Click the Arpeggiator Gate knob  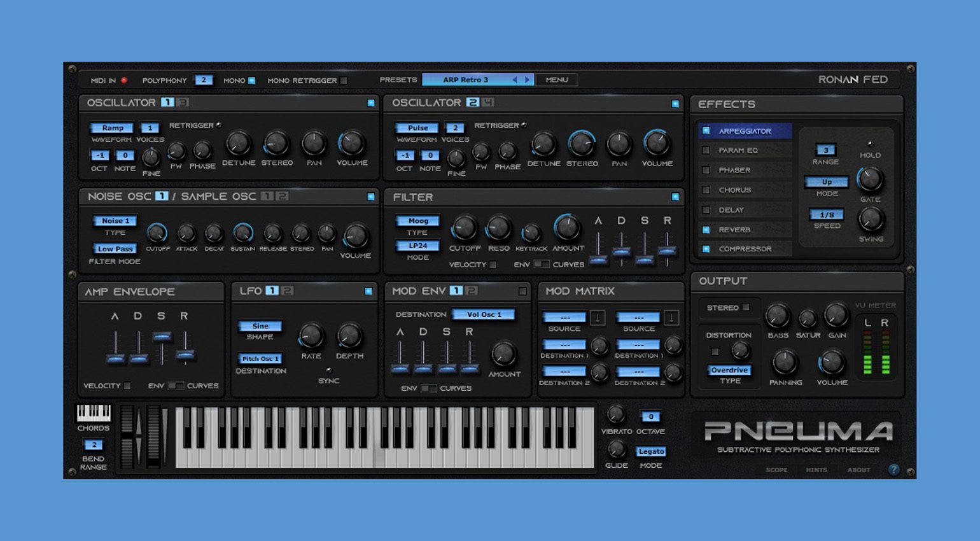point(870,180)
